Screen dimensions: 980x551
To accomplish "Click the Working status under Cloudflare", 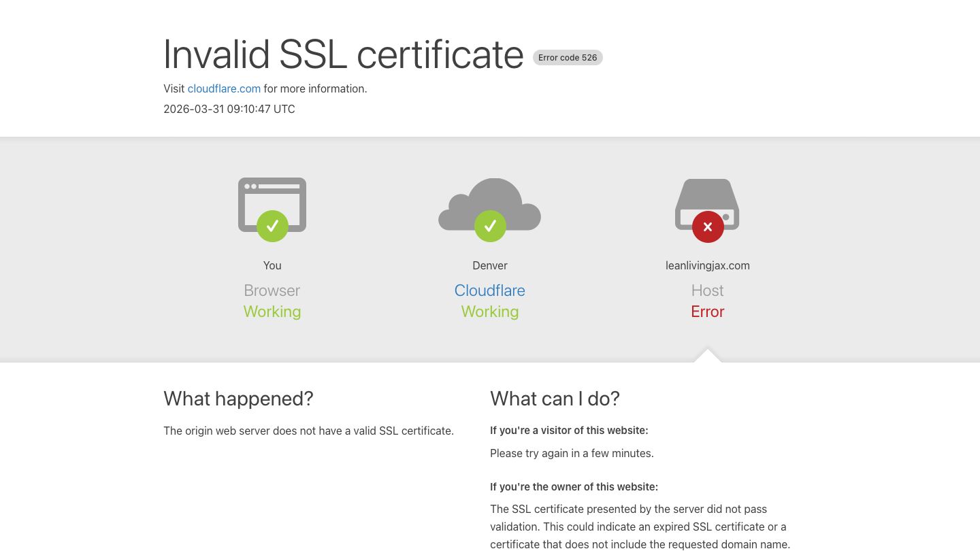I will pyautogui.click(x=490, y=312).
